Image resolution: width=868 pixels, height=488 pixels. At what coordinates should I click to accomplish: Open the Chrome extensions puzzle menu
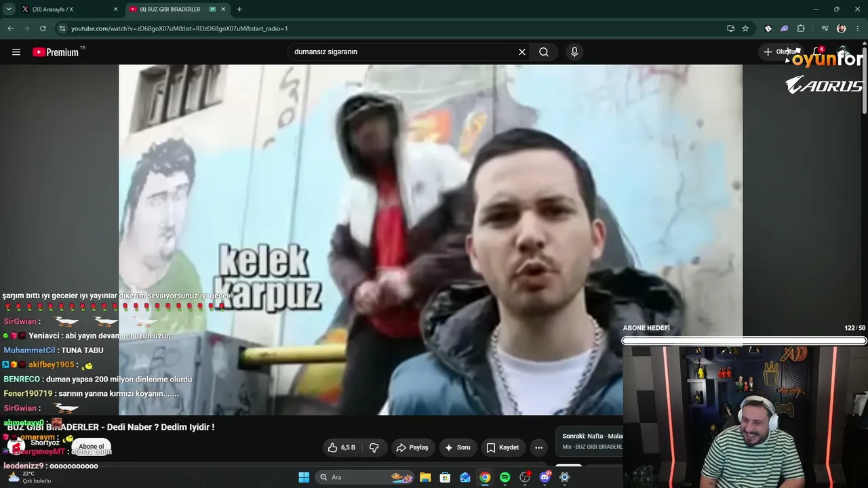[x=801, y=28]
